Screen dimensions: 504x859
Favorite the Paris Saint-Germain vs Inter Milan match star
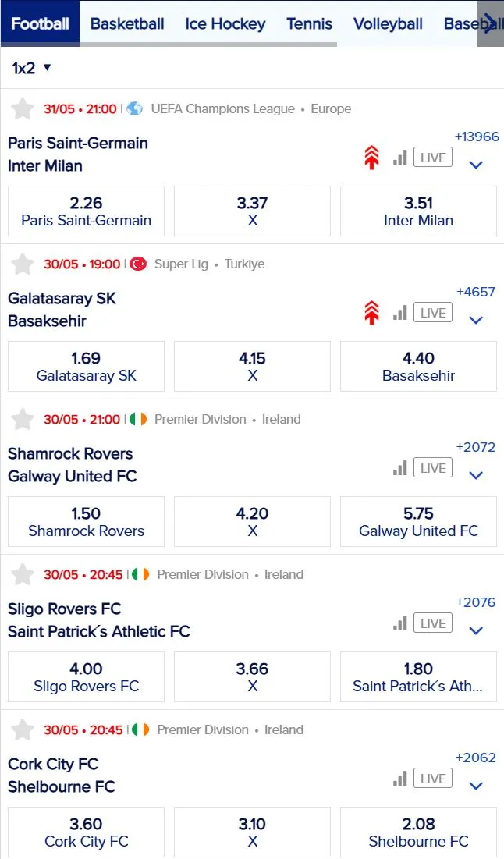23,108
